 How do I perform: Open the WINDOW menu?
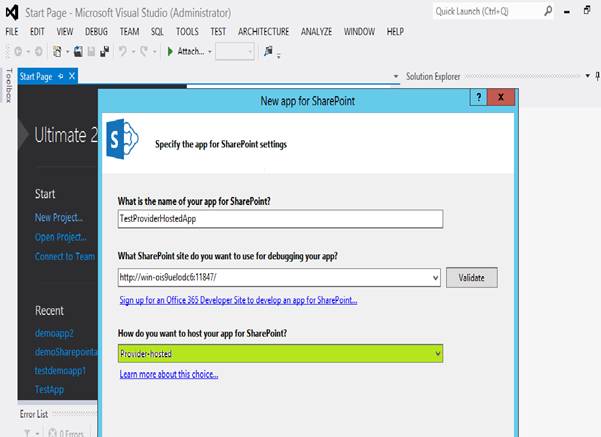tap(359, 31)
